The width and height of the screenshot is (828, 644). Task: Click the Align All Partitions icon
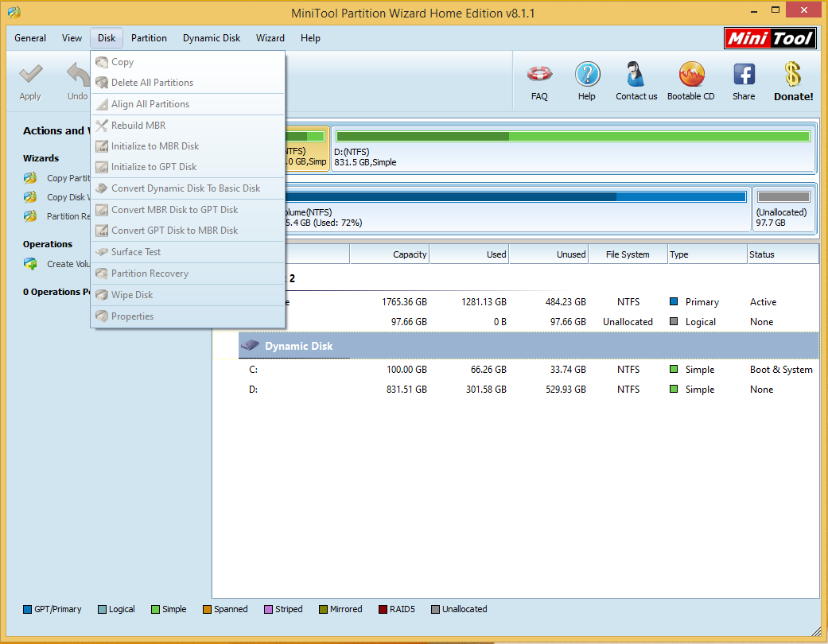click(x=102, y=104)
